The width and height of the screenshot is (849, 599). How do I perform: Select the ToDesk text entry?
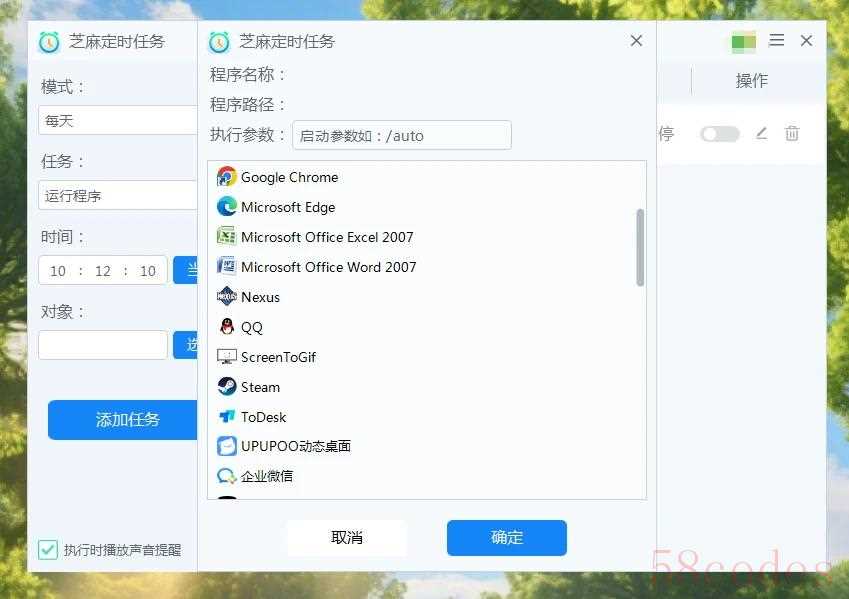[x=264, y=416]
